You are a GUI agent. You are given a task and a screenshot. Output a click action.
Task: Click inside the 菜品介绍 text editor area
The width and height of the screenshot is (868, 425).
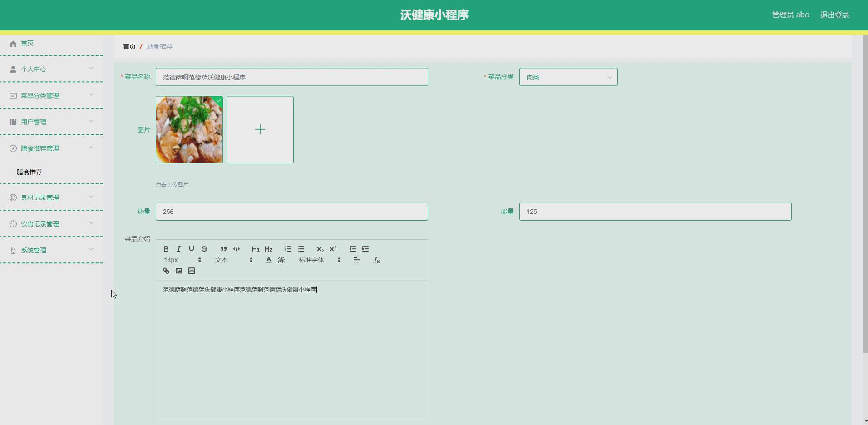click(x=292, y=351)
